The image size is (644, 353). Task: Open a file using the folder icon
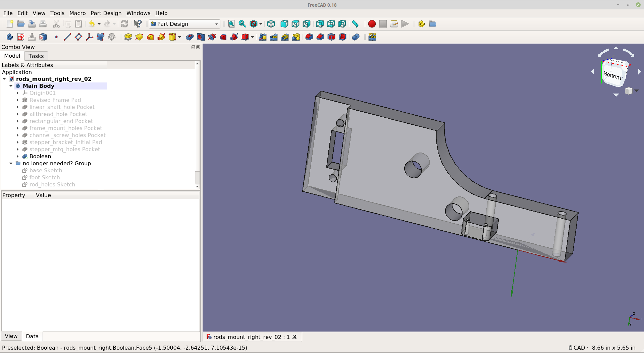[x=21, y=24]
